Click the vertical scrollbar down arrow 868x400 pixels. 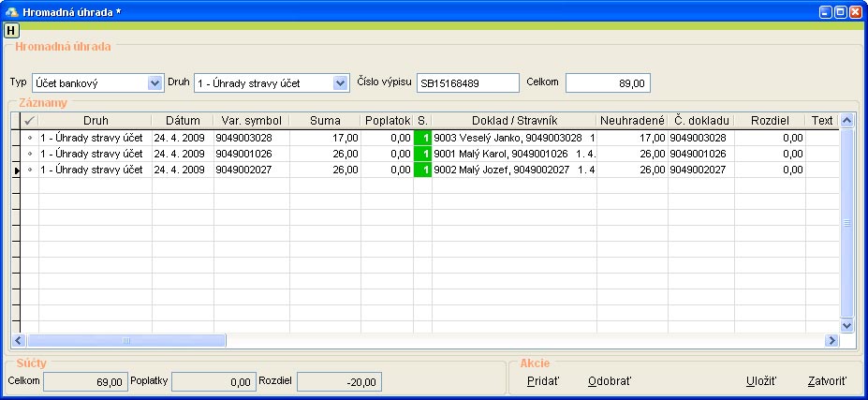[847, 325]
